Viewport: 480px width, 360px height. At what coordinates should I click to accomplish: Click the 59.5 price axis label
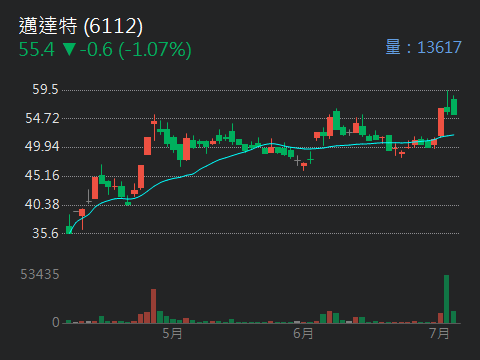45,90
